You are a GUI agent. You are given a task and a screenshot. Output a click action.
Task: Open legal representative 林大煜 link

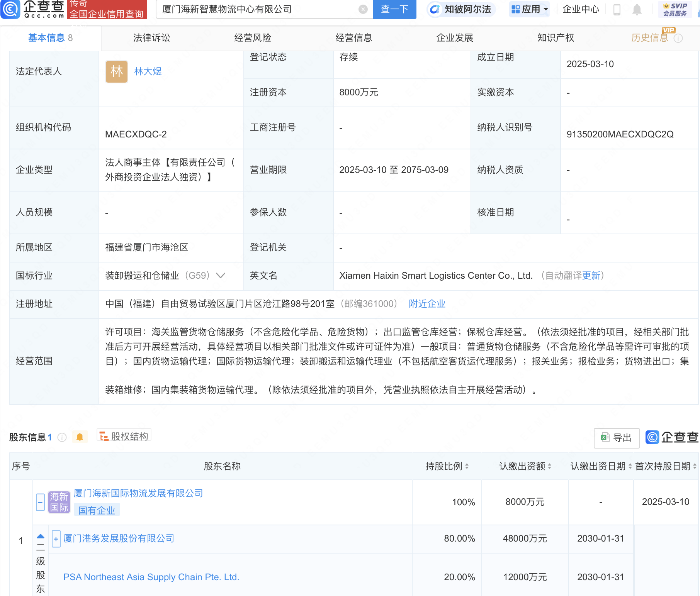point(148,71)
